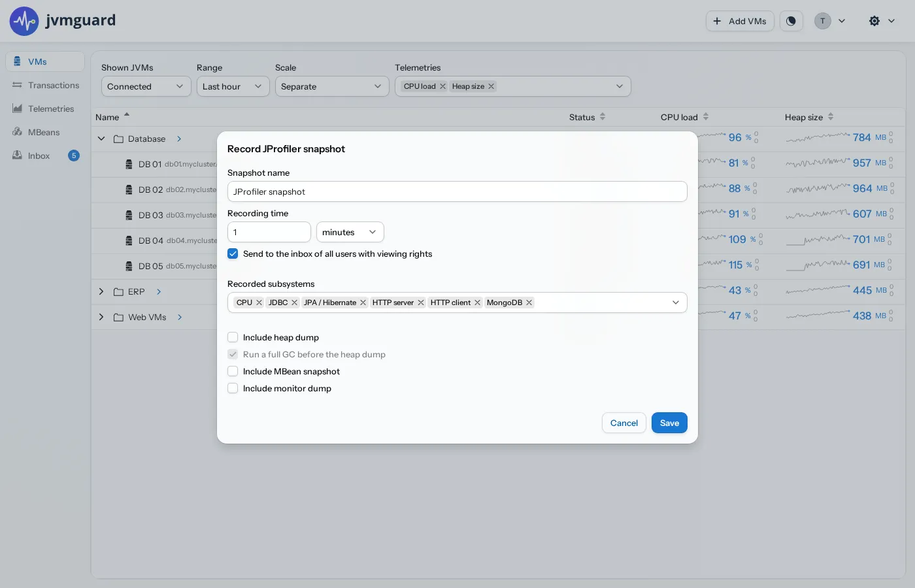Click the ERP heap size sparkline chart
Viewport: 915px width, 588px height.
tap(818, 290)
